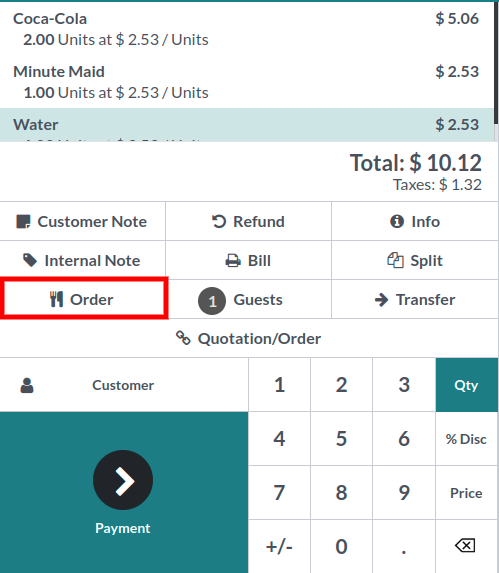Change the Guests count badge
Screen dimensions: 499x573
pos(212,301)
